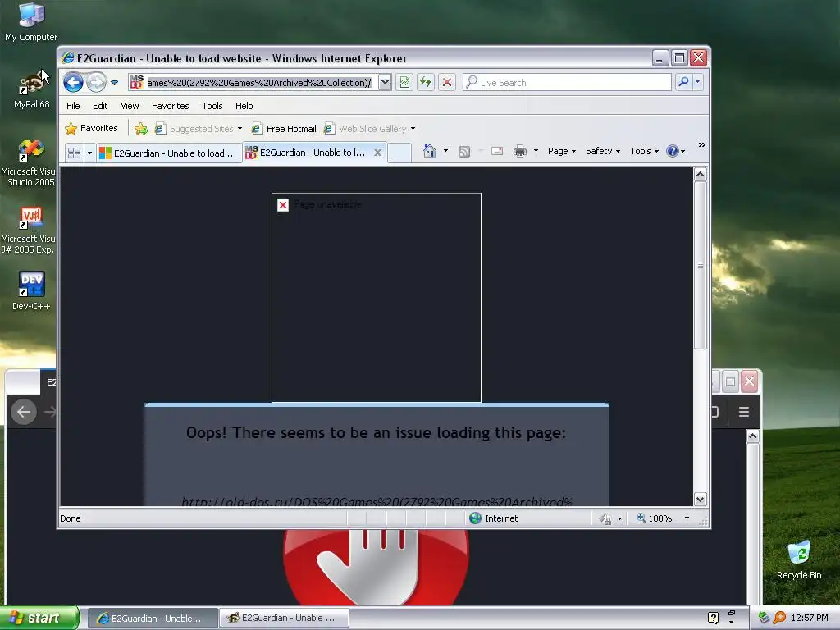Screen dimensions: 840x630
Task: Expand the address bar history dropdown
Action: click(385, 83)
